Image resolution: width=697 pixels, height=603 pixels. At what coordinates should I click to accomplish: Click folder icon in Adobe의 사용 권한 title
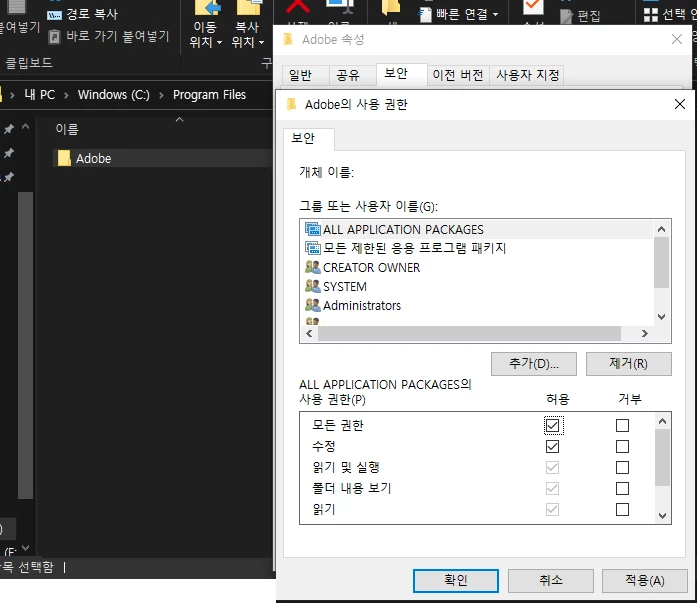tap(292, 104)
